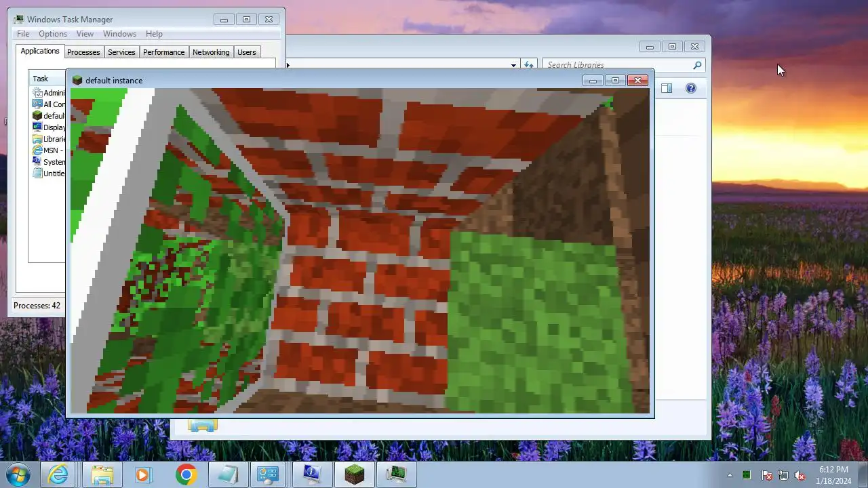Open the View menu in Task Manager
Image resolution: width=868 pixels, height=488 pixels.
[85, 34]
